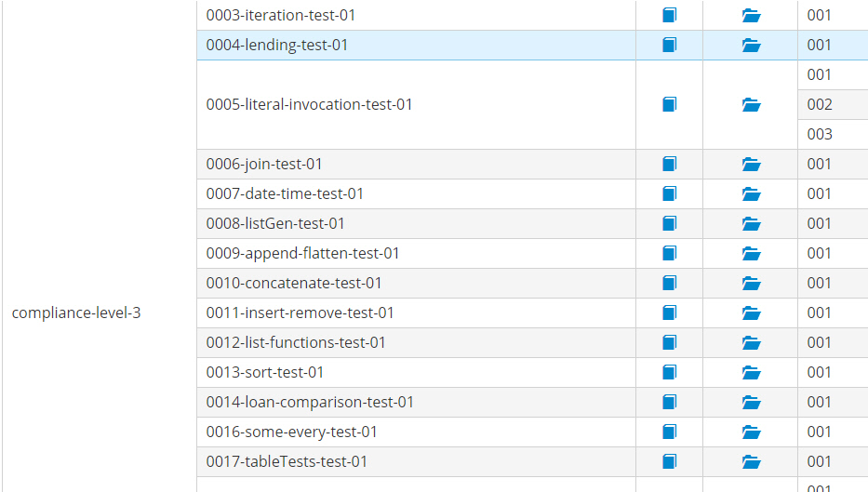Click book icon for 0009-append-flatten-test-01
868x492 pixels.
pos(669,253)
